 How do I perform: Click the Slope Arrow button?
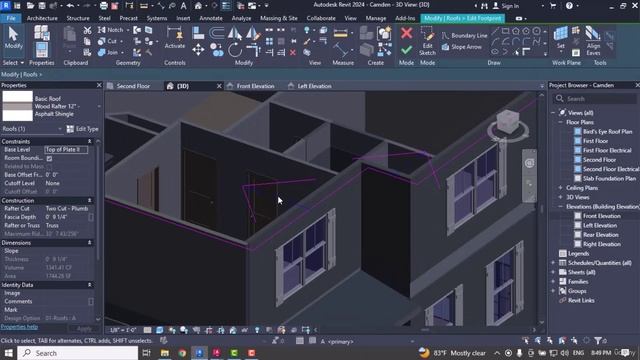(x=462, y=47)
